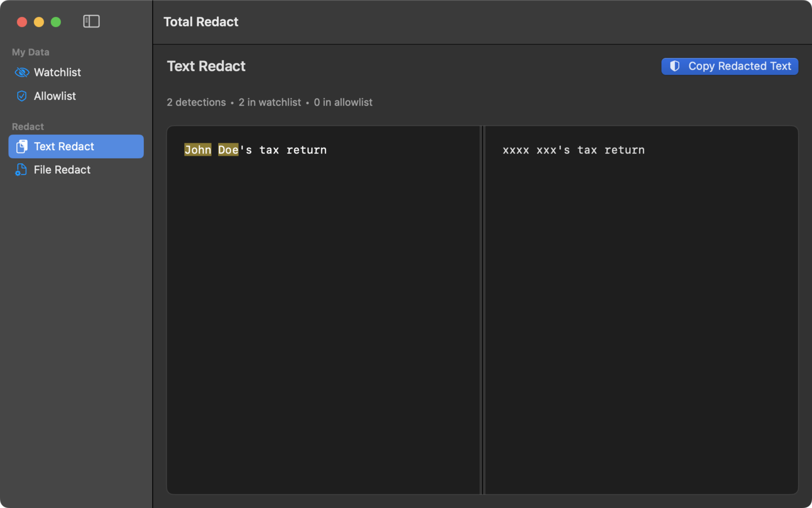Click the redacted output text pane
The width and height of the screenshot is (812, 508).
(641, 310)
